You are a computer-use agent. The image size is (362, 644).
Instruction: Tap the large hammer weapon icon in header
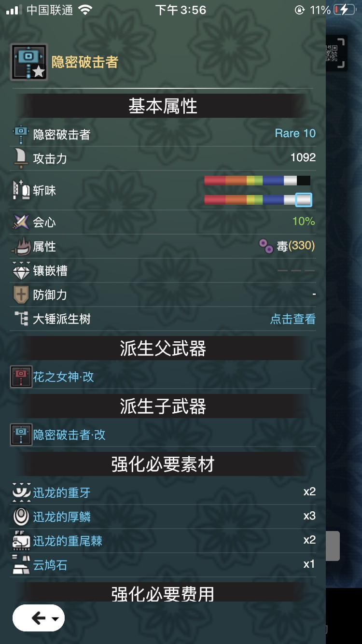tap(29, 62)
